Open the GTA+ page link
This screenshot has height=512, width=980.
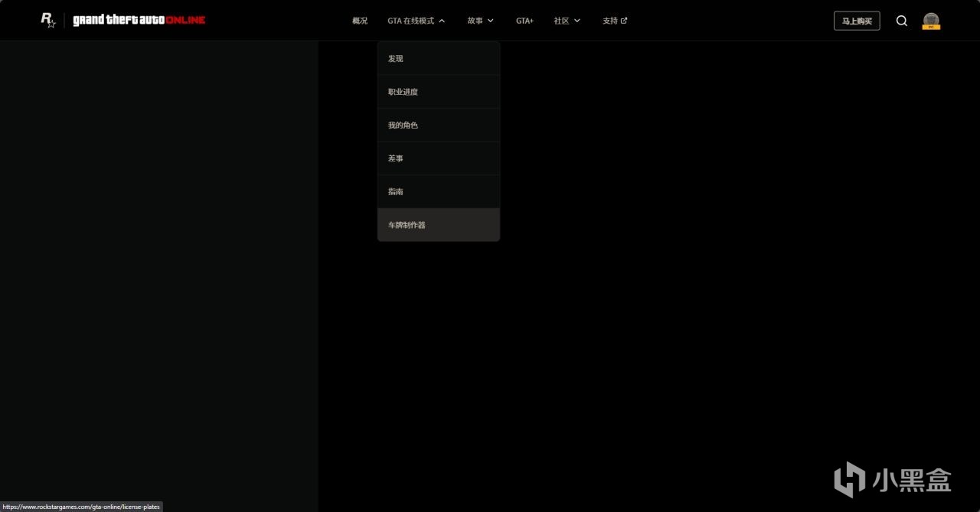click(524, 21)
